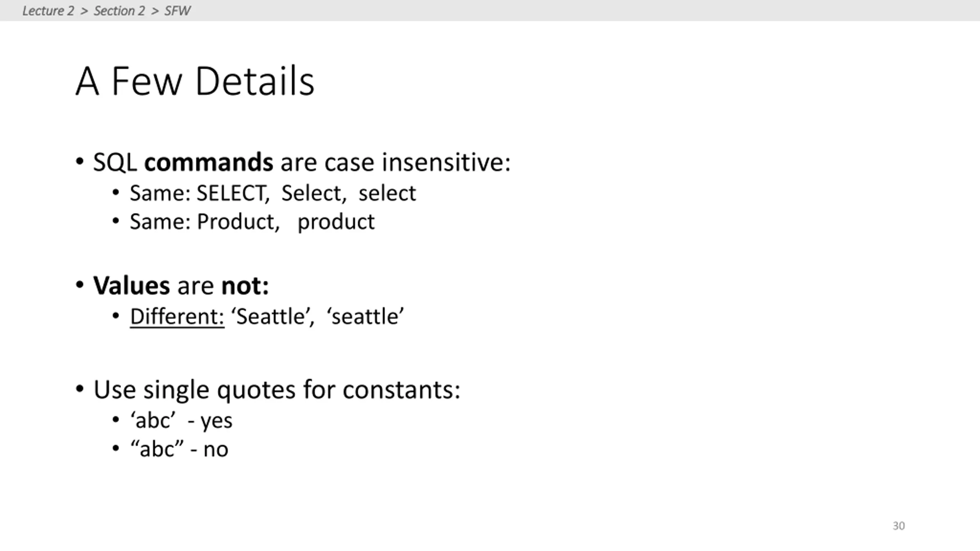Click the bold word not:

(x=245, y=285)
